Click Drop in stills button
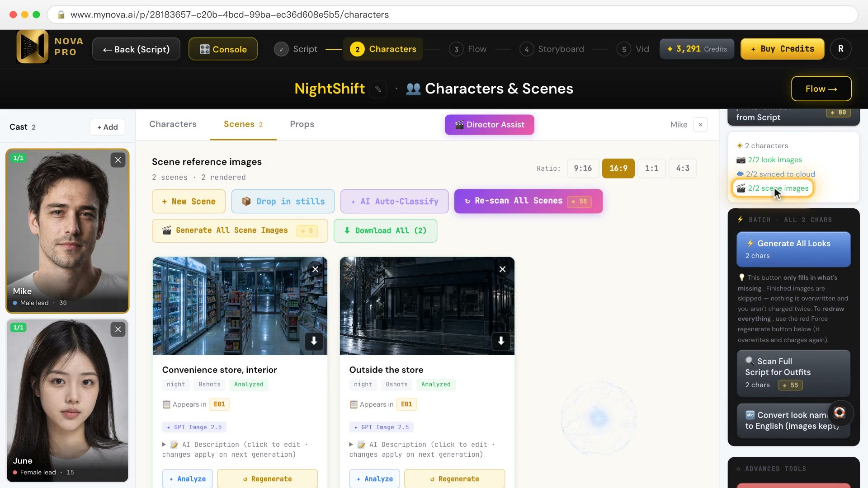The width and height of the screenshot is (868, 488). click(283, 202)
